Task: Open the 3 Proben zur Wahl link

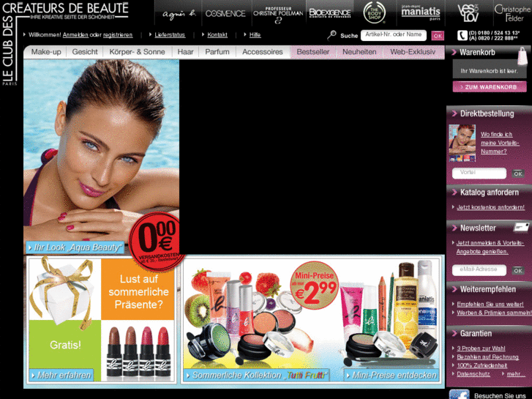Action: click(481, 348)
